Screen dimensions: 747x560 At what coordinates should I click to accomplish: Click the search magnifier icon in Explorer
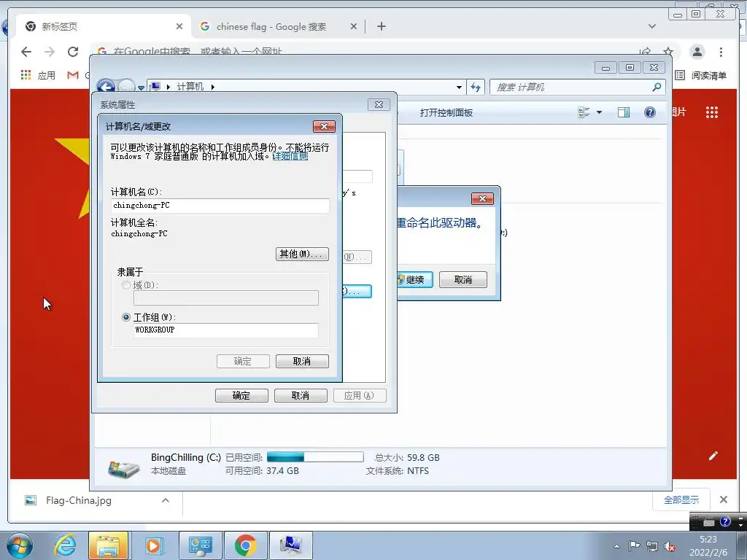coord(657,87)
